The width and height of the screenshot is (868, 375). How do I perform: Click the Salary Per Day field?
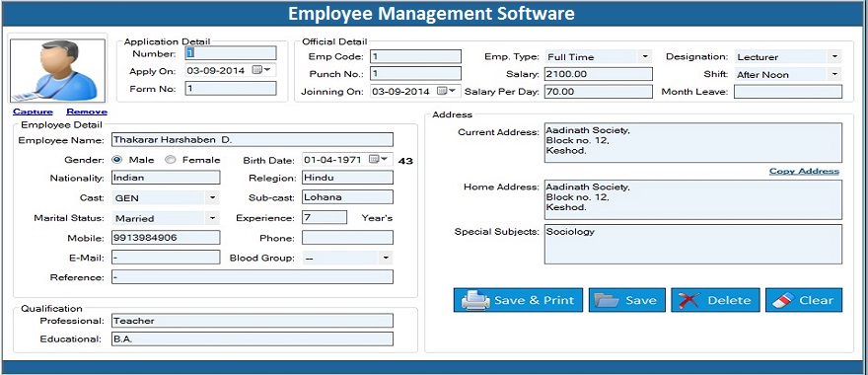click(599, 92)
